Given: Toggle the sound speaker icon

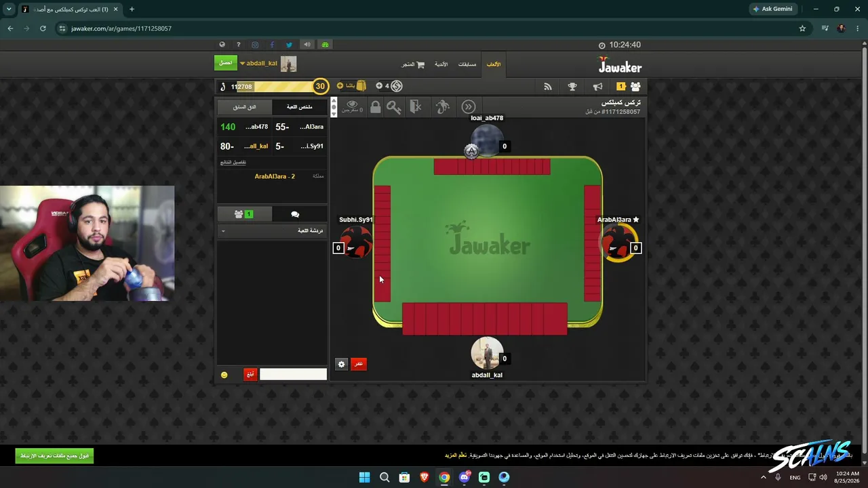Looking at the screenshot, I should tap(307, 45).
